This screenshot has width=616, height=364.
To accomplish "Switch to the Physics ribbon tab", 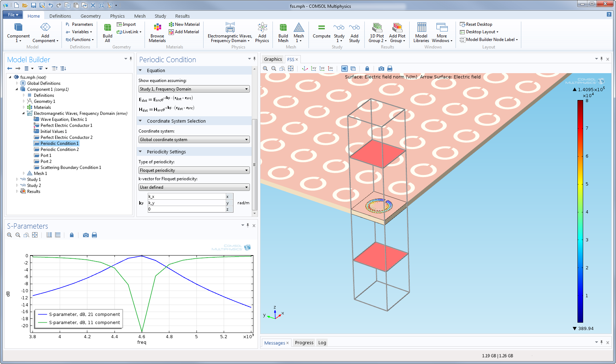I will point(117,16).
